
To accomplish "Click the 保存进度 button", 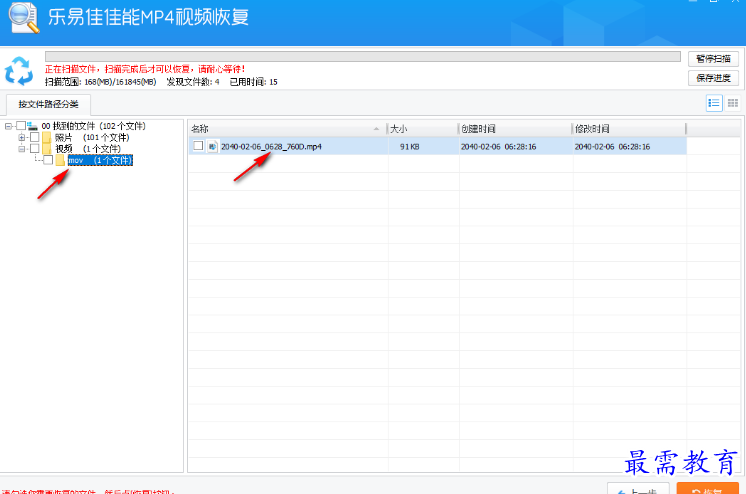I will 713,78.
